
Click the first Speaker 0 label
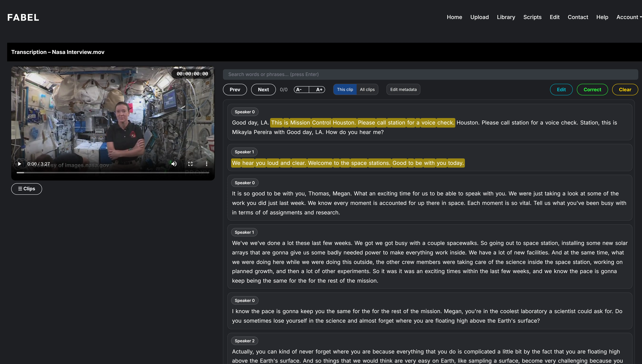tap(245, 112)
